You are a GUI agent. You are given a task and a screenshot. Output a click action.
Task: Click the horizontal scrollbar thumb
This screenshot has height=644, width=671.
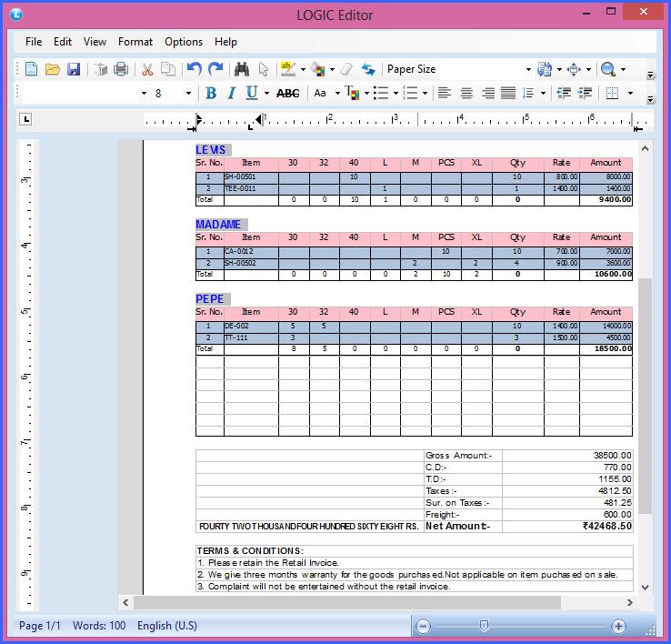[347, 602]
